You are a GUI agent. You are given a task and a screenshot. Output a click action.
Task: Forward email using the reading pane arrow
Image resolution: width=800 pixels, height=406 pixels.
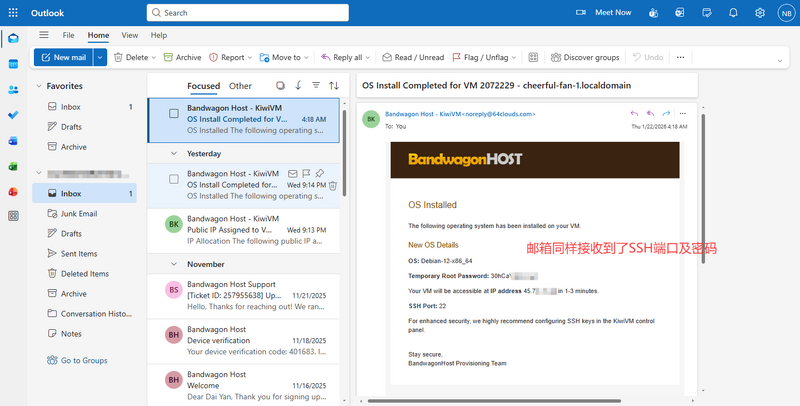point(666,115)
